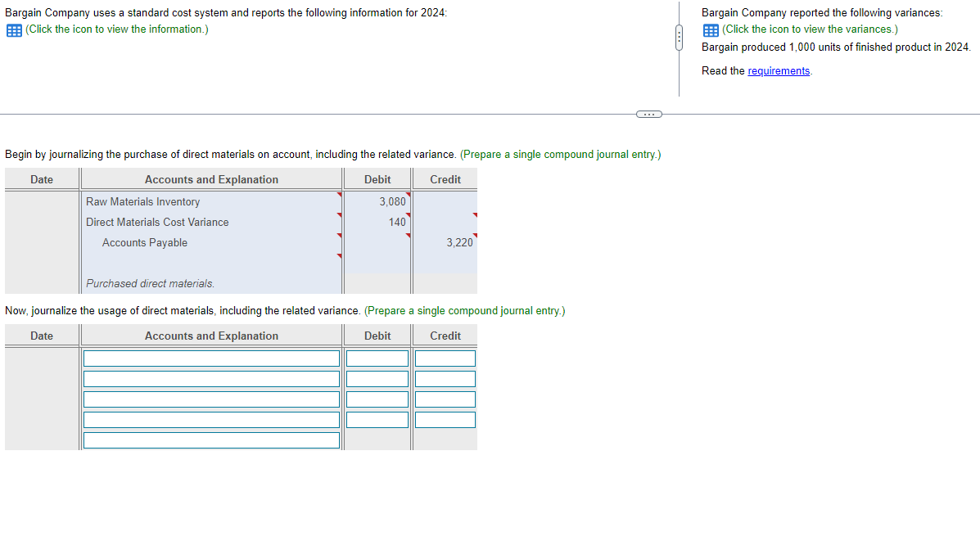
Task: Click the requirements link
Action: pos(779,70)
